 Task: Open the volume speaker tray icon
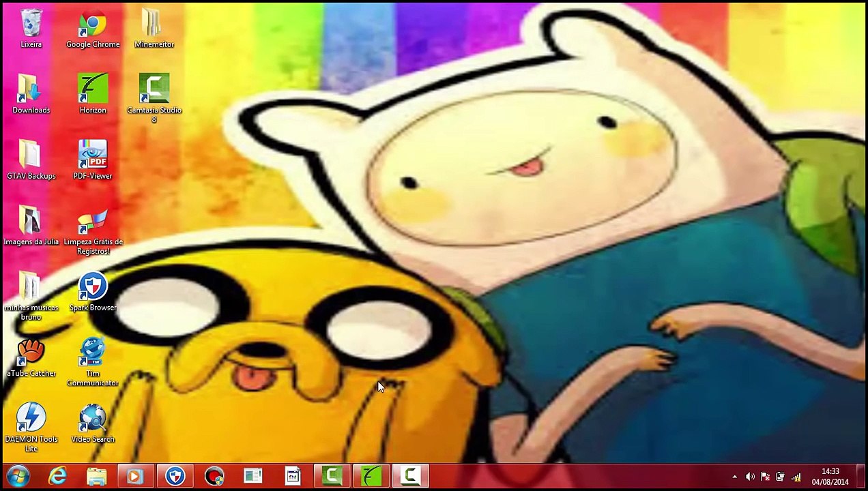click(x=750, y=477)
